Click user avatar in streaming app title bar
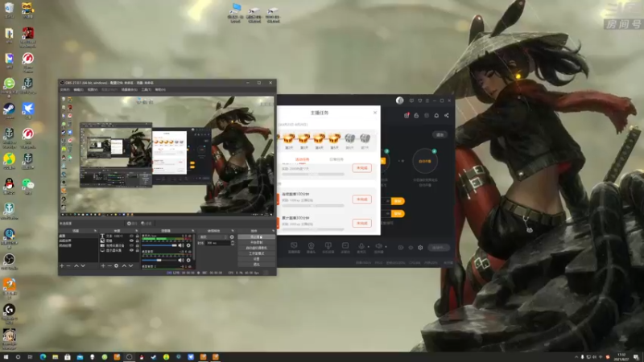 pyautogui.click(x=399, y=101)
